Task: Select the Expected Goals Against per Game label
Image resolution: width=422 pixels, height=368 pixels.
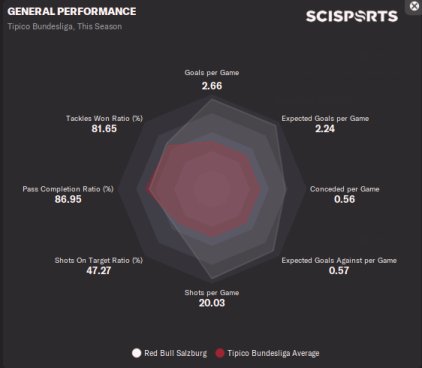Action: (339, 261)
